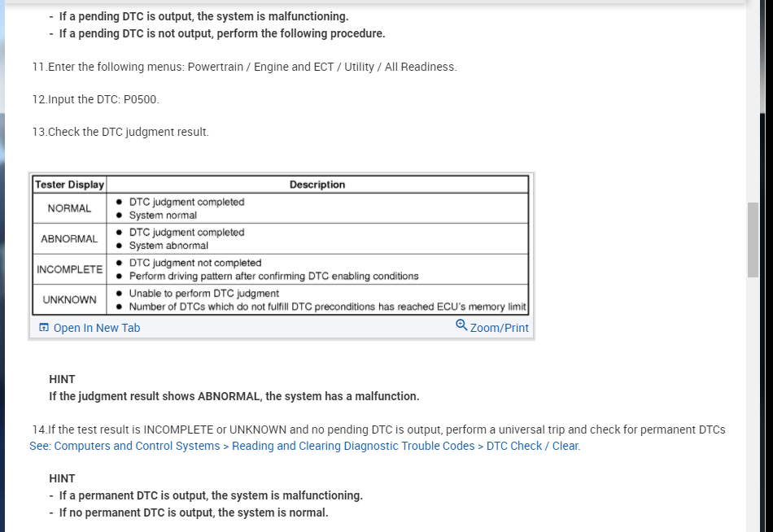
Task: Click the UNKNOWN tester display cell
Action: point(69,299)
